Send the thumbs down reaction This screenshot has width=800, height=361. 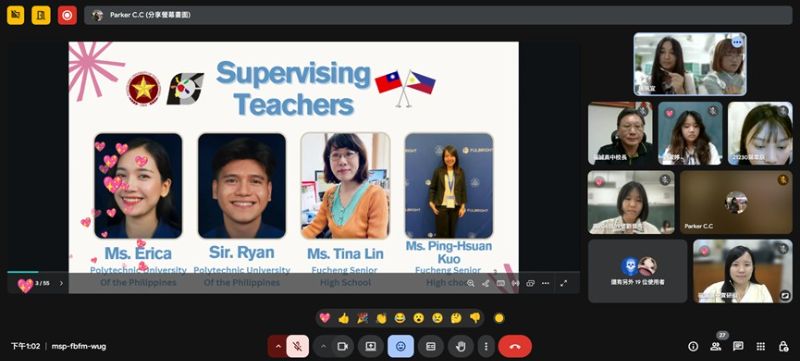475,318
